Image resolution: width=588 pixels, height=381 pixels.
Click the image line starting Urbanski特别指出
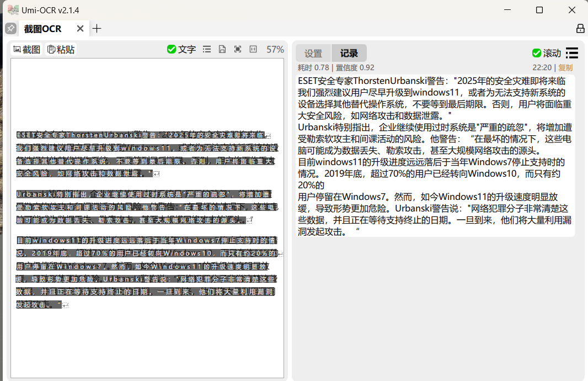click(143, 194)
